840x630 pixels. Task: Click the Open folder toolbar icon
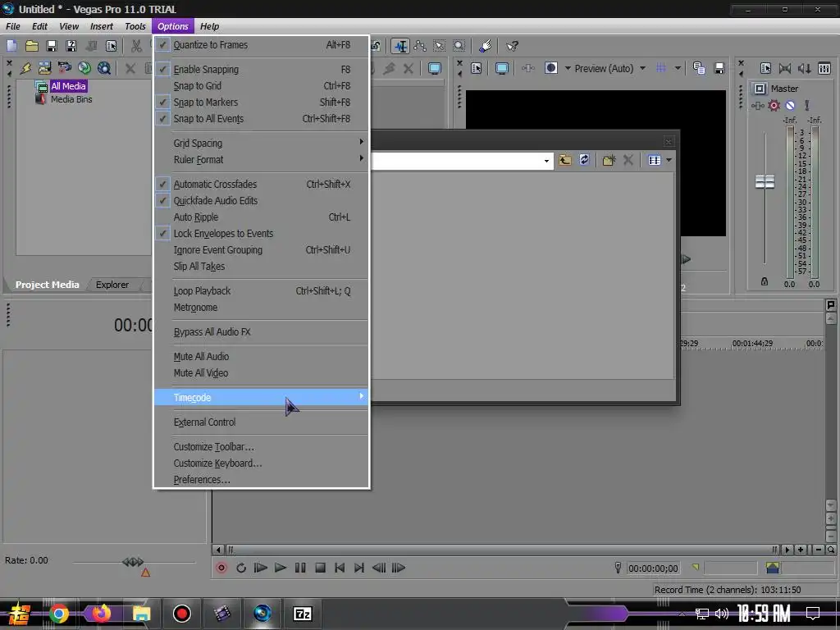point(32,46)
